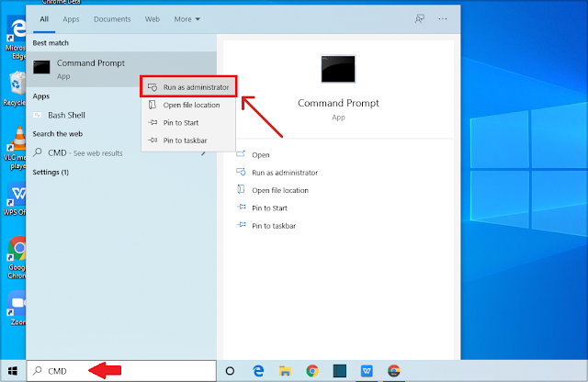588x382 pixels.
Task: Click the pin icon beside preview Pin to Start
Action: click(241, 207)
